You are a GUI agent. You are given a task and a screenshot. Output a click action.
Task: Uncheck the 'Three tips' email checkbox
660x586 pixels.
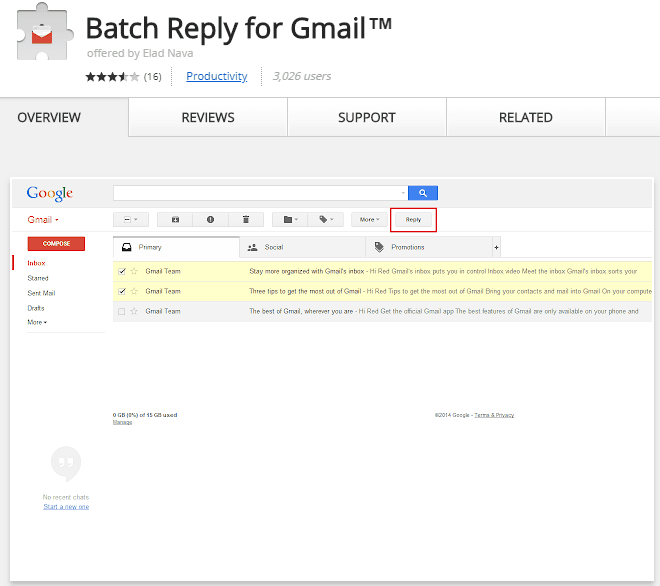point(122,291)
